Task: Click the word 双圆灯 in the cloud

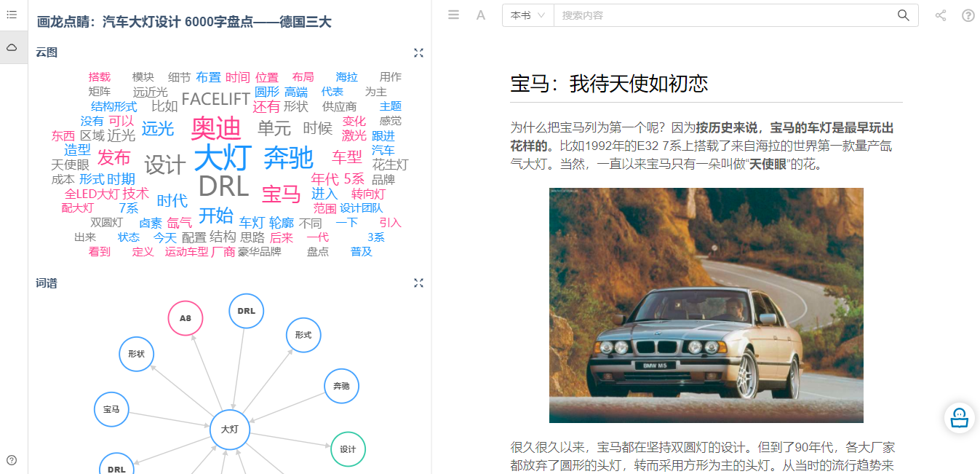Action: tap(106, 223)
